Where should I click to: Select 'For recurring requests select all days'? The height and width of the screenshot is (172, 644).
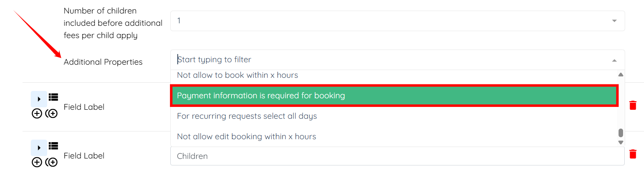[x=247, y=116]
